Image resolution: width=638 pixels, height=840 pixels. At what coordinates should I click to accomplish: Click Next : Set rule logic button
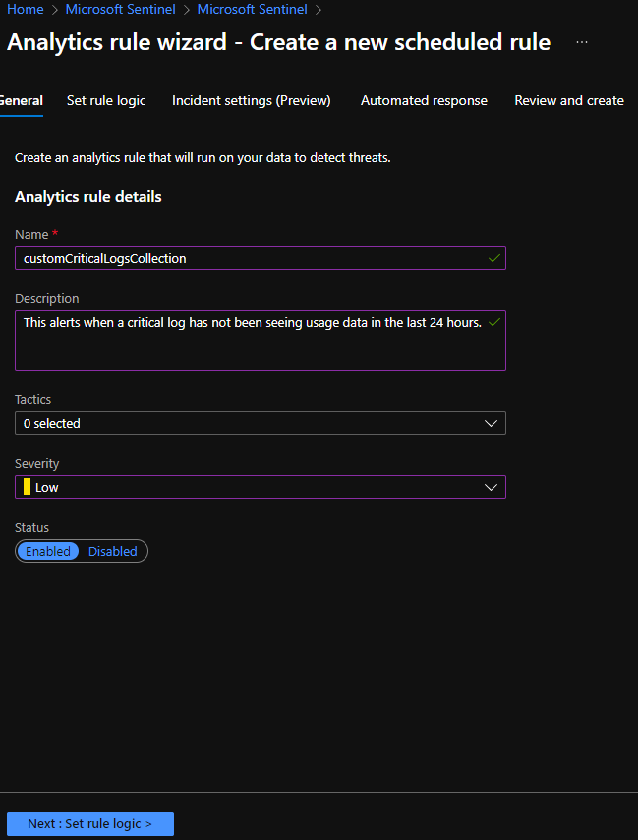click(90, 824)
